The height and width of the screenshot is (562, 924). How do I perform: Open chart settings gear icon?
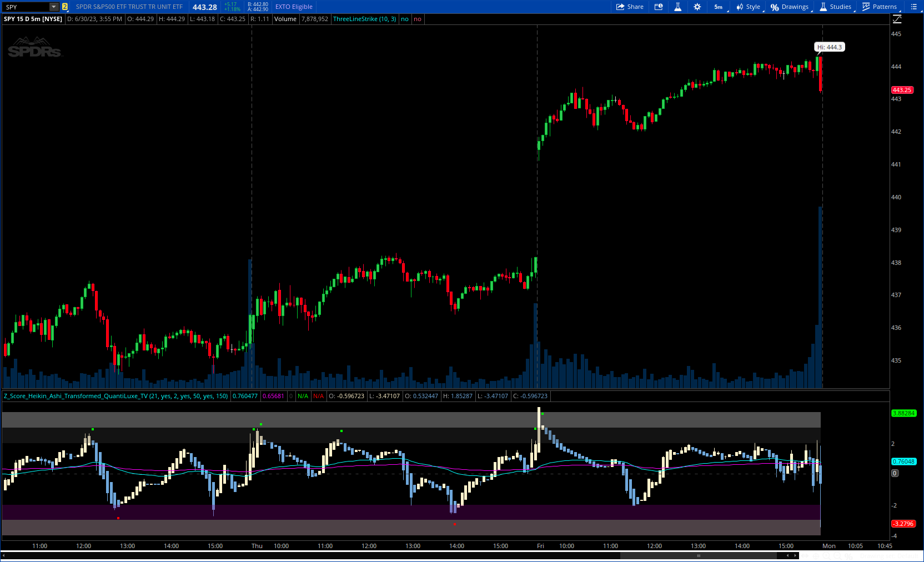[697, 7]
